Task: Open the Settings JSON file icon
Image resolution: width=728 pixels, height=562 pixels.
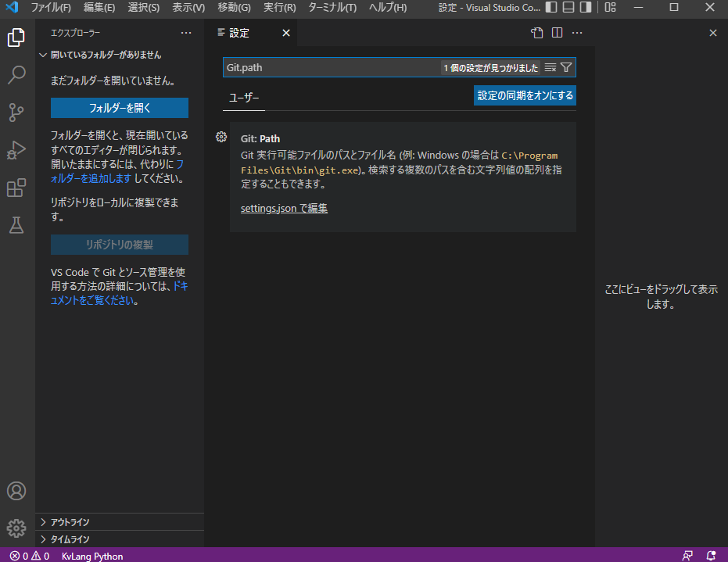Action: [536, 33]
